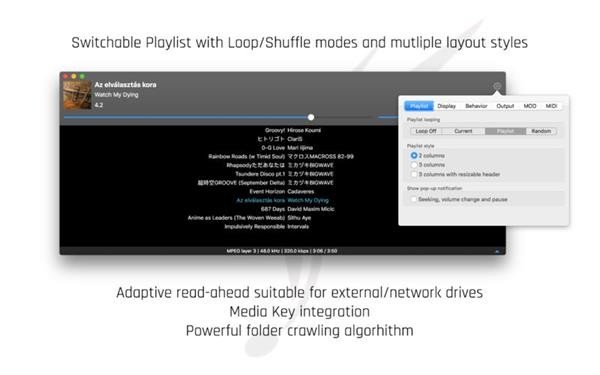Open the Behavior tab
Viewport: 600px width, 375px height.
[476, 106]
